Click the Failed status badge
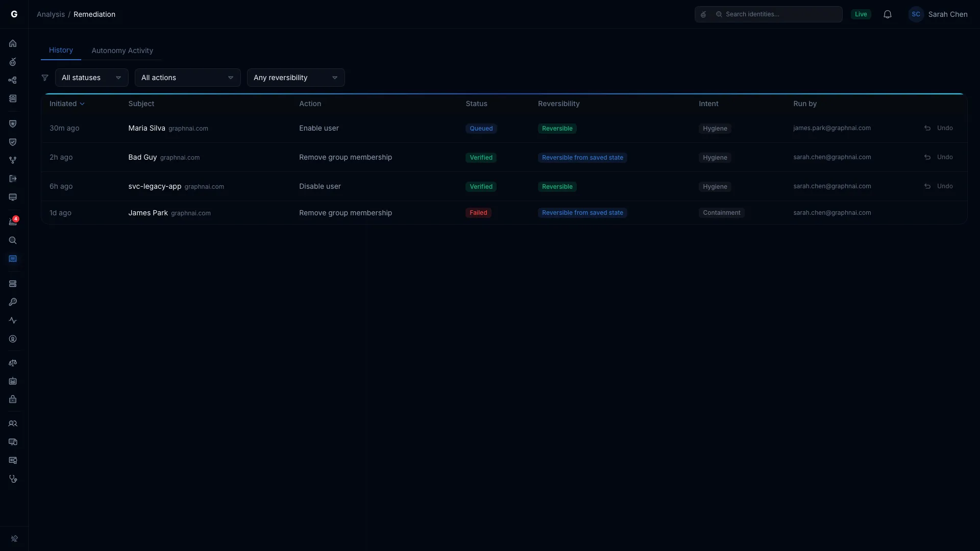 tap(478, 213)
